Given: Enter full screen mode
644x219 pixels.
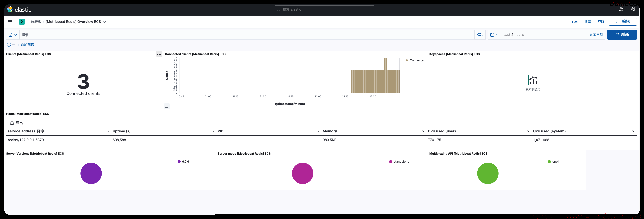Looking at the screenshot, I should (x=574, y=22).
